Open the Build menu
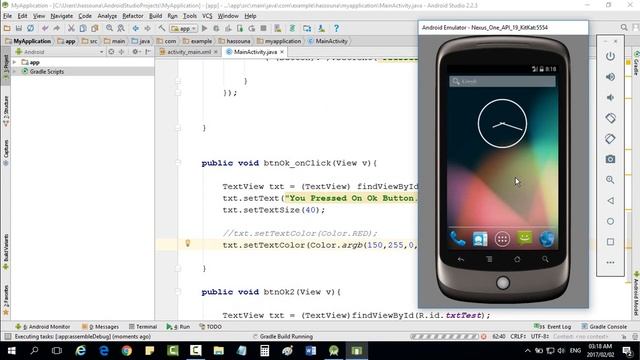Viewport: 640px width, 360px height. [156, 16]
